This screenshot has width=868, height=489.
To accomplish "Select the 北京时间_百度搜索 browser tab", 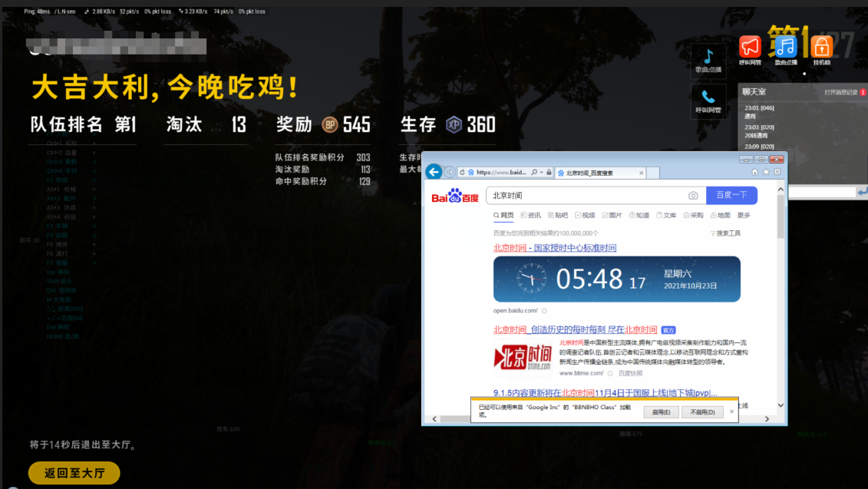I will pos(599,173).
